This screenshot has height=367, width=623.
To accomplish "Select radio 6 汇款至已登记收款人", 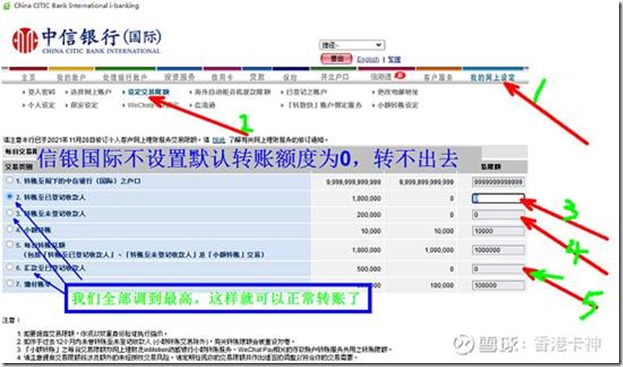I will coord(10,267).
